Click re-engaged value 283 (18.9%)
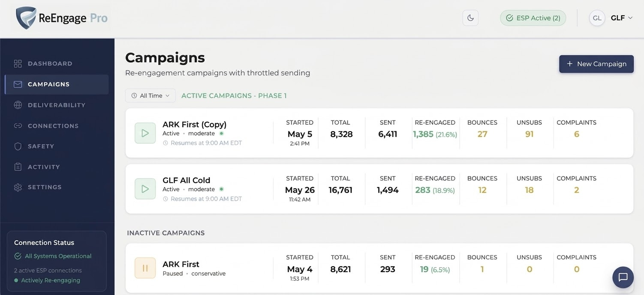 tap(435, 190)
